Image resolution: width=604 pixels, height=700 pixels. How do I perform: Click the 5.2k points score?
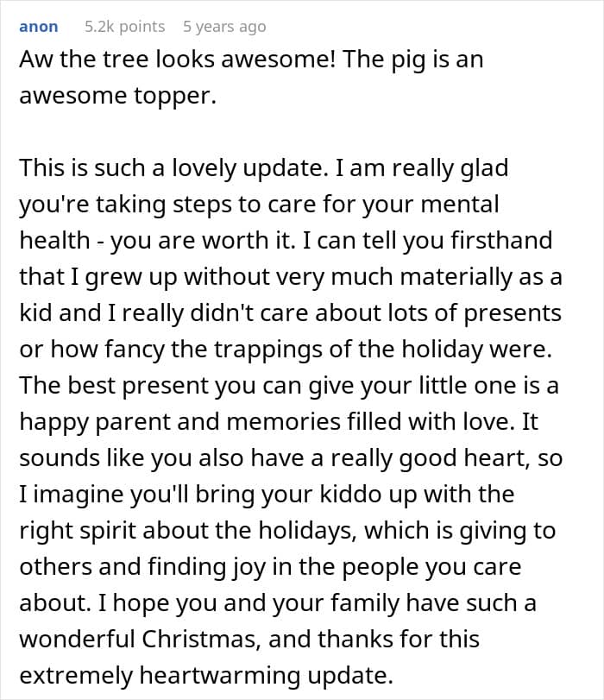click(124, 27)
